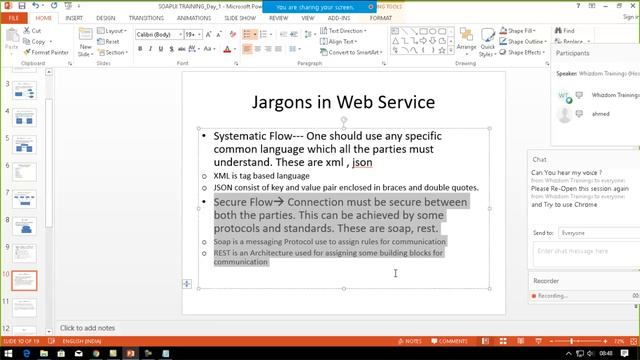The image size is (640, 360).
Task: Click the Reset slide button
Action: point(108,42)
